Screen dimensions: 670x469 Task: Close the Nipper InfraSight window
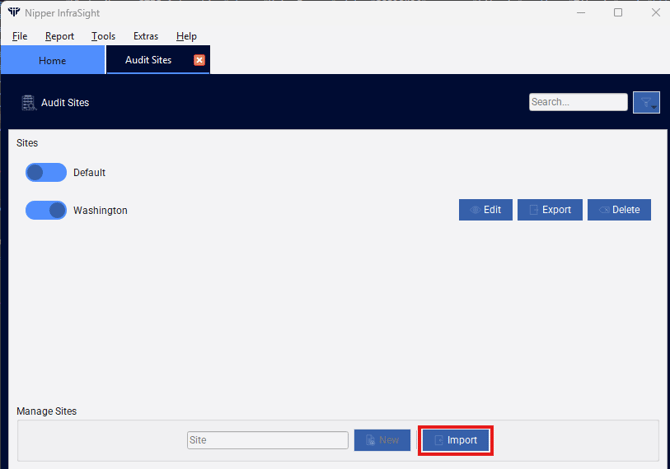click(656, 12)
